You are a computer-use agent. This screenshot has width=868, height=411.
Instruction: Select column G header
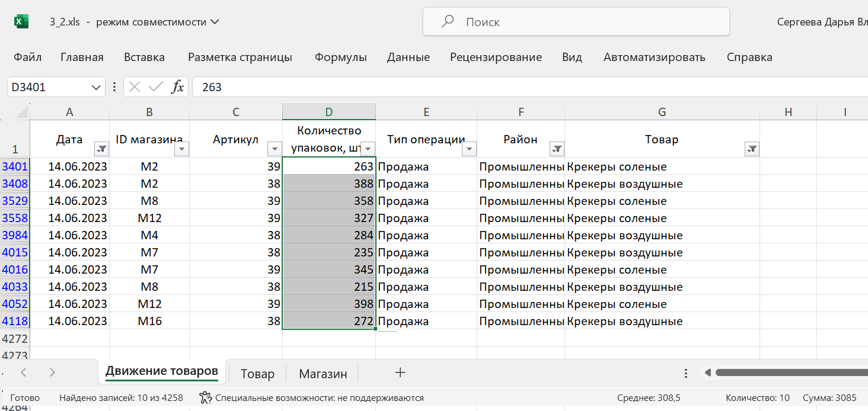pyautogui.click(x=662, y=112)
